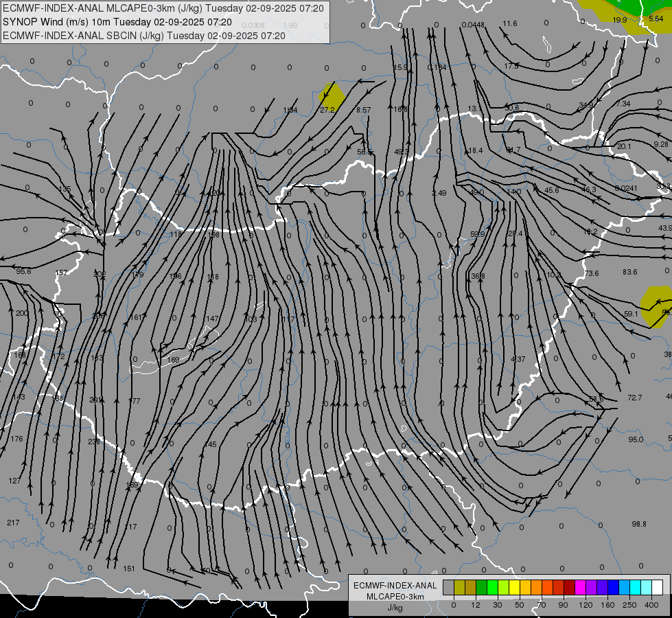Click the legend scale label 400
This screenshot has width=672, height=618.
(651, 605)
